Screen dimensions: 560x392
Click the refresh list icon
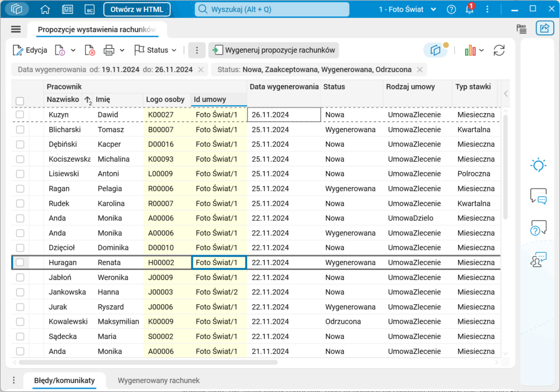coord(499,50)
